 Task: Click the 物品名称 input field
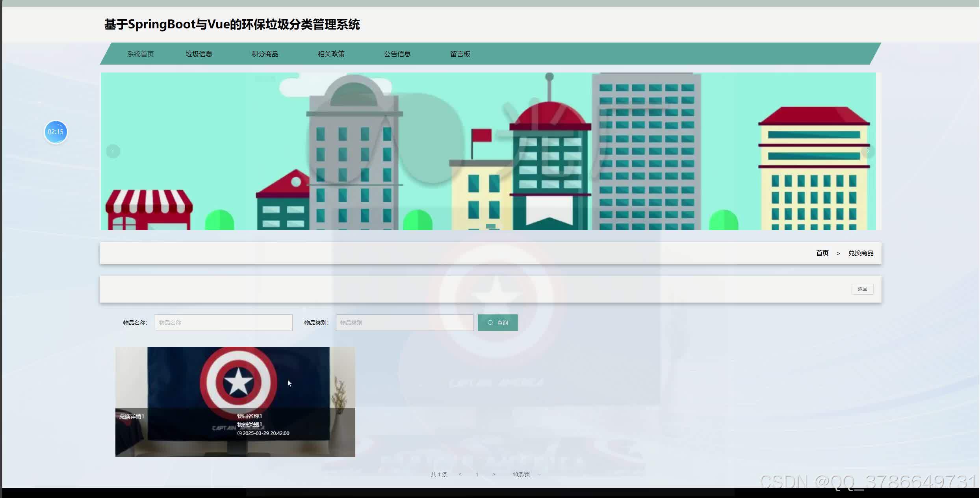point(223,322)
